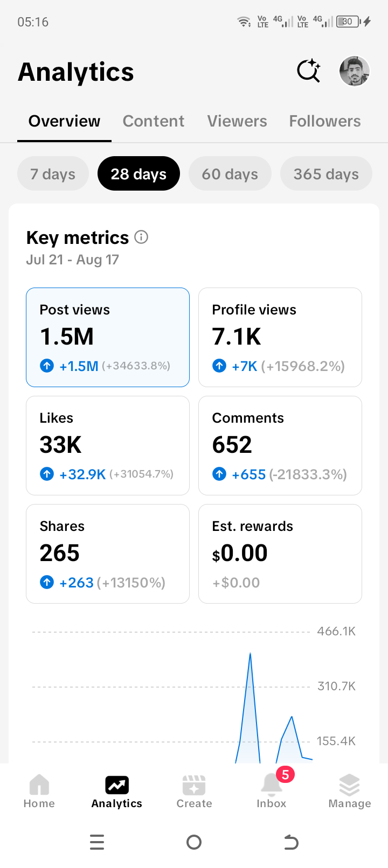Tap the Android back navigation icon
Viewport: 388px width, 868px height.
[x=291, y=842]
